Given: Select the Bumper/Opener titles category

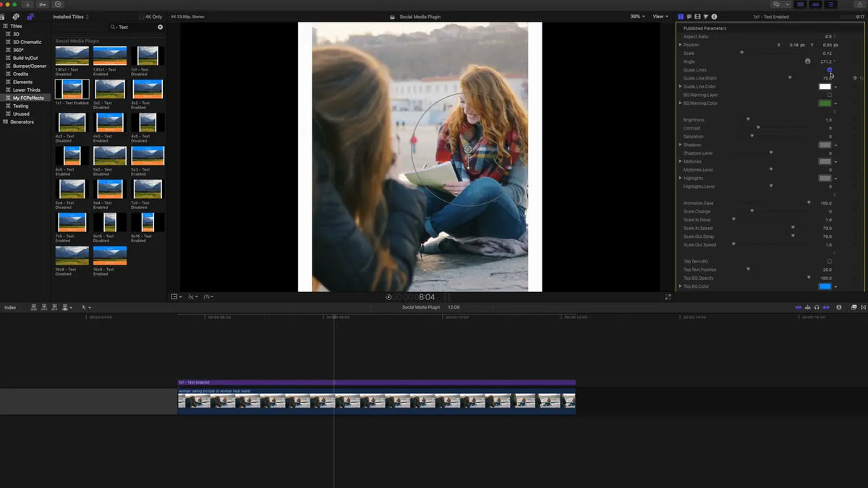Looking at the screenshot, I should 30,66.
